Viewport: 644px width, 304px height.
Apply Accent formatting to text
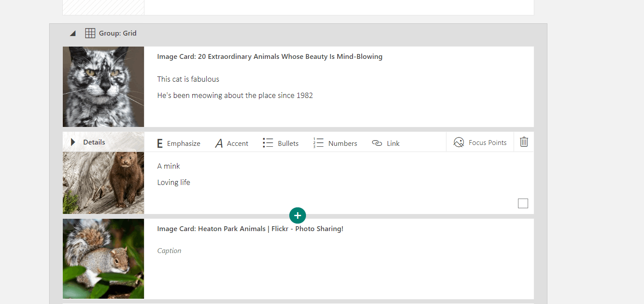pos(231,143)
